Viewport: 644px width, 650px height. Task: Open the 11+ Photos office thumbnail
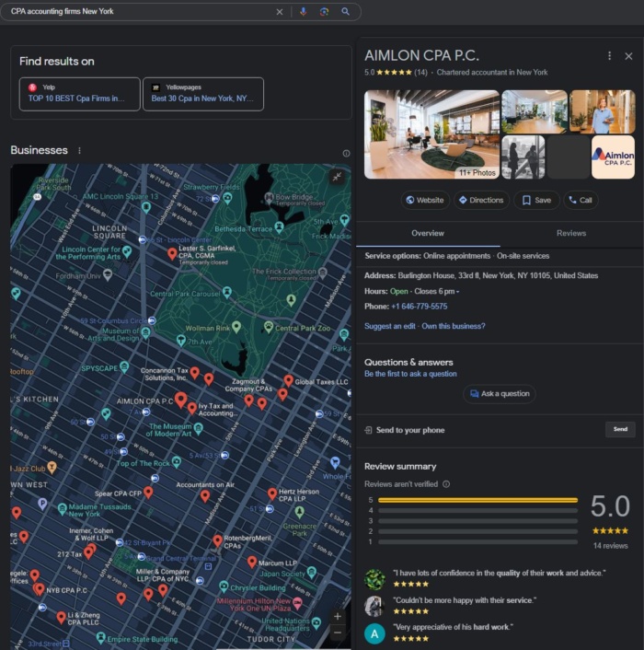(431, 134)
